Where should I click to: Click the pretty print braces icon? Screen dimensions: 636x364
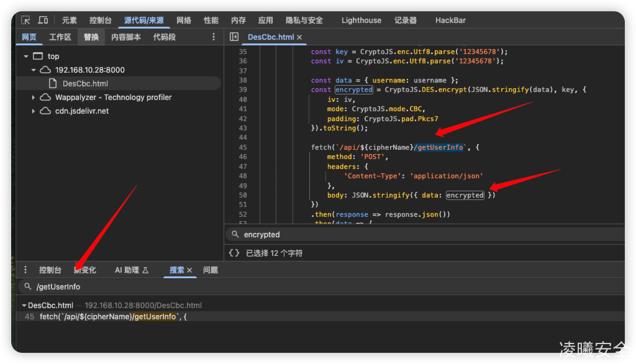(234, 253)
